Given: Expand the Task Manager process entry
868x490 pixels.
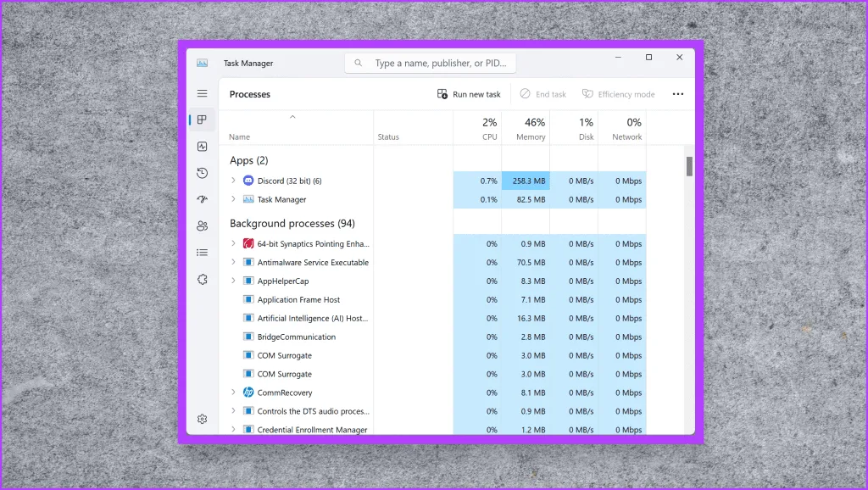Looking at the screenshot, I should [233, 199].
